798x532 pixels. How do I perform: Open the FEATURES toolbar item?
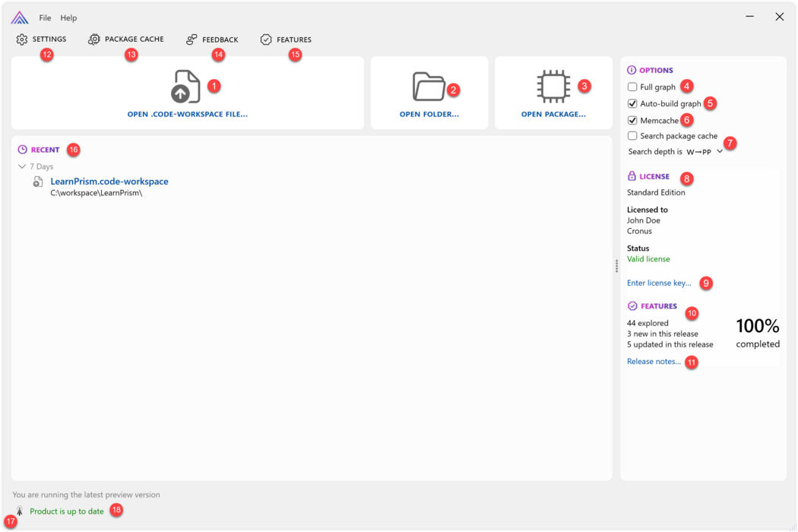(x=286, y=40)
